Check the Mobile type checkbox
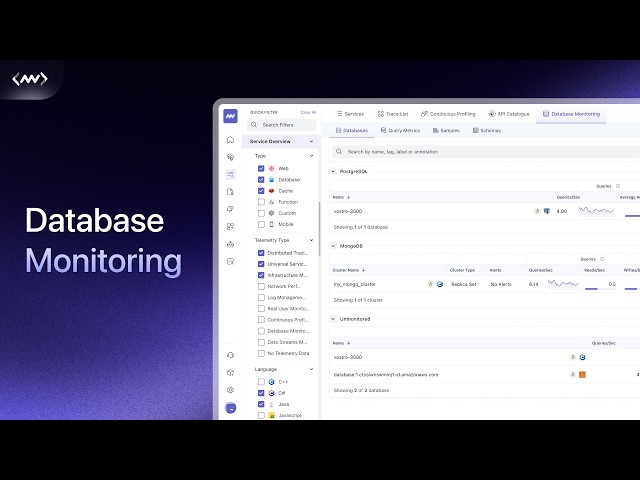The image size is (640, 480). 261,224
